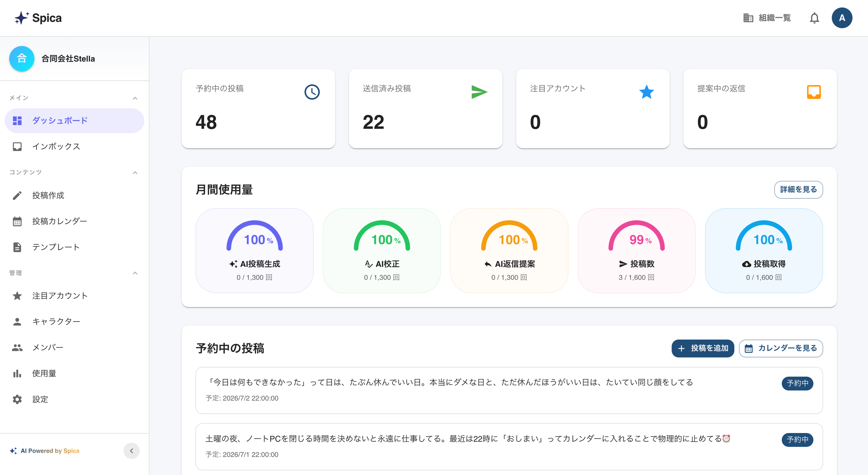The width and height of the screenshot is (868, 475).
Task: Click the person icon for キャラクター
Action: [17, 322]
